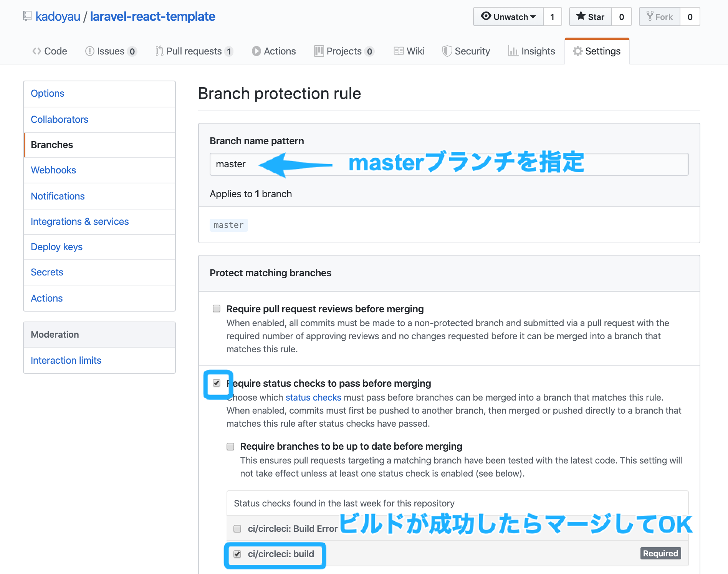Click the 'Protect matching branches' heading
The width and height of the screenshot is (728, 574).
pyautogui.click(x=270, y=273)
